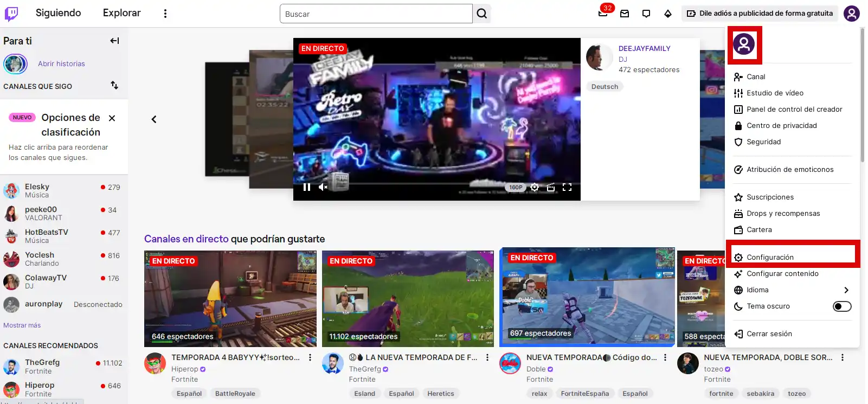The height and width of the screenshot is (404, 868).
Task: Open DEEJAYFAMILY channel link
Action: [x=645, y=49]
